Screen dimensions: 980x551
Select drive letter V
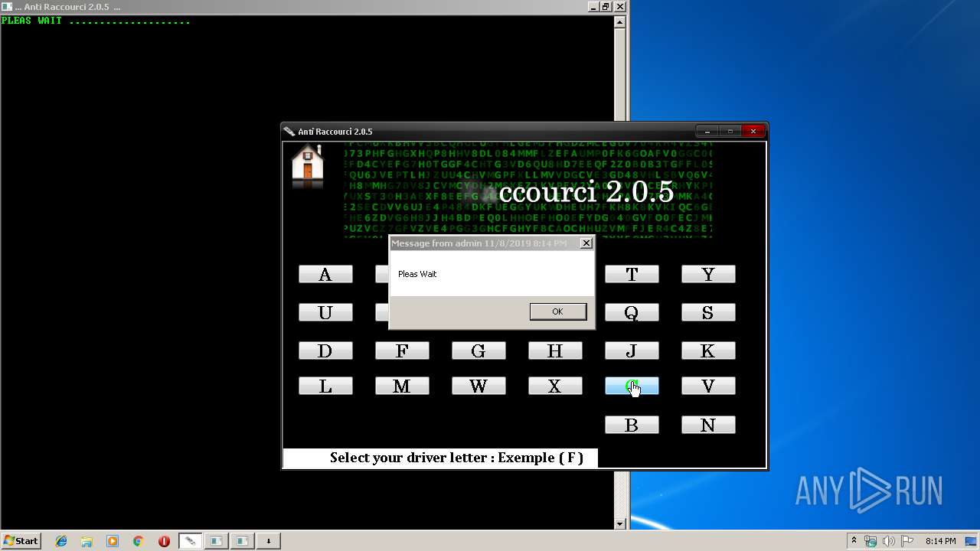pos(708,386)
